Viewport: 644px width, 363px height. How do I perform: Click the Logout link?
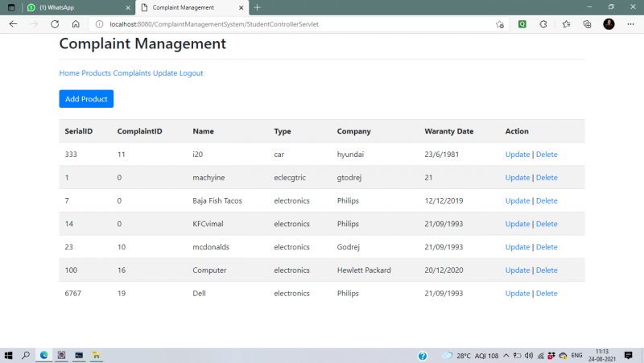[x=191, y=73]
